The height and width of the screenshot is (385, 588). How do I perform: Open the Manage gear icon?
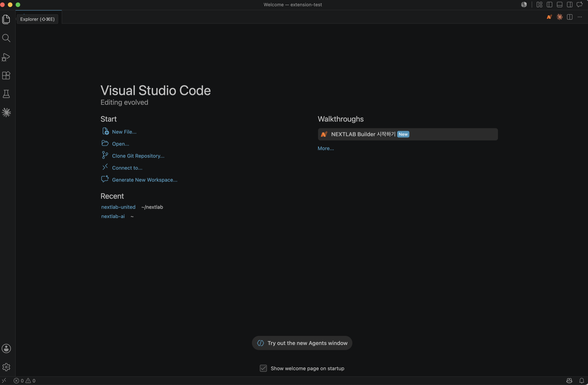(6, 367)
